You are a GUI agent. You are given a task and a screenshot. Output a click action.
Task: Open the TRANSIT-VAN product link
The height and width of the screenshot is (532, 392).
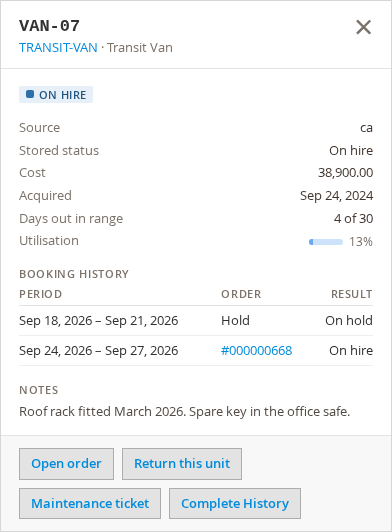58,48
